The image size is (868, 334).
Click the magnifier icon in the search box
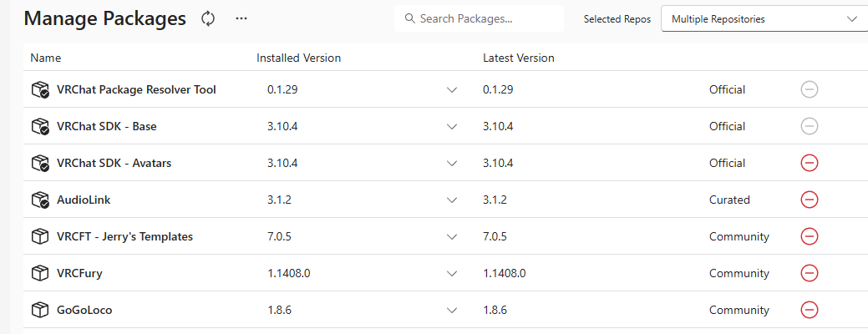click(409, 19)
